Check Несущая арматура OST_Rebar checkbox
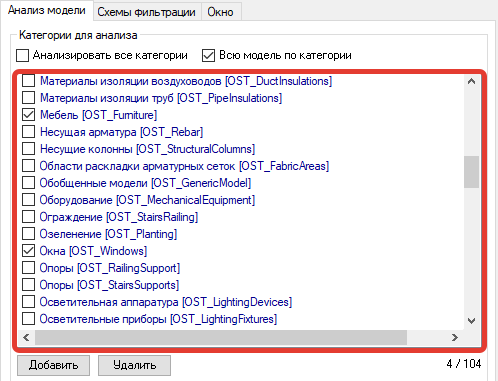The width and height of the screenshot is (498, 381). 28,132
